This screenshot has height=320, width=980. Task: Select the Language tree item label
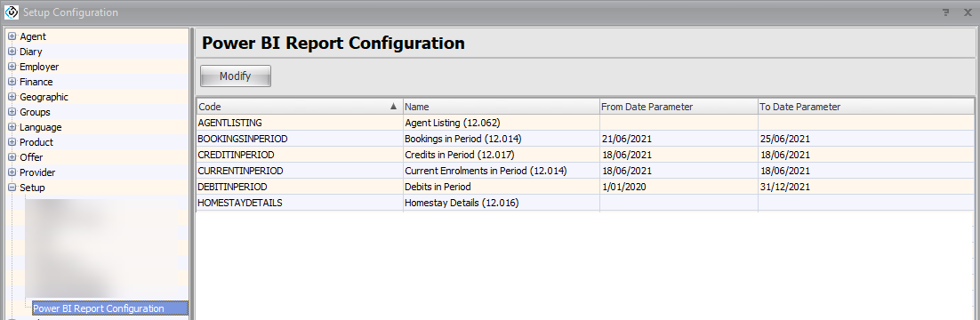[41, 127]
